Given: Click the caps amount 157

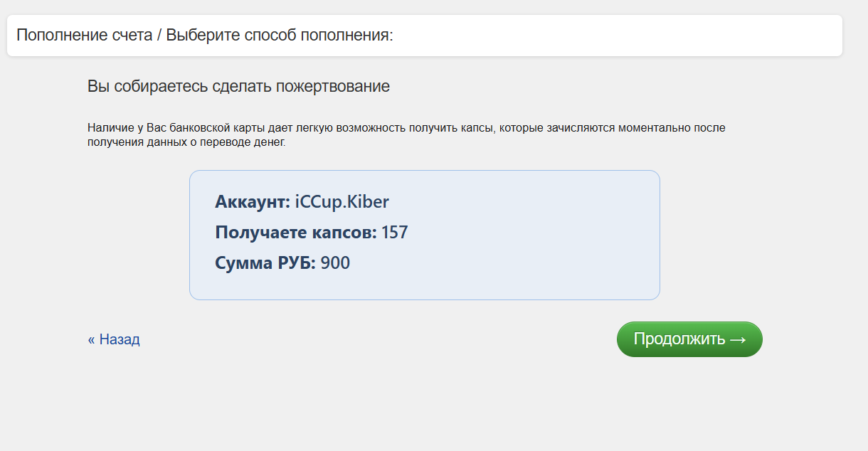Looking at the screenshot, I should (x=395, y=233).
